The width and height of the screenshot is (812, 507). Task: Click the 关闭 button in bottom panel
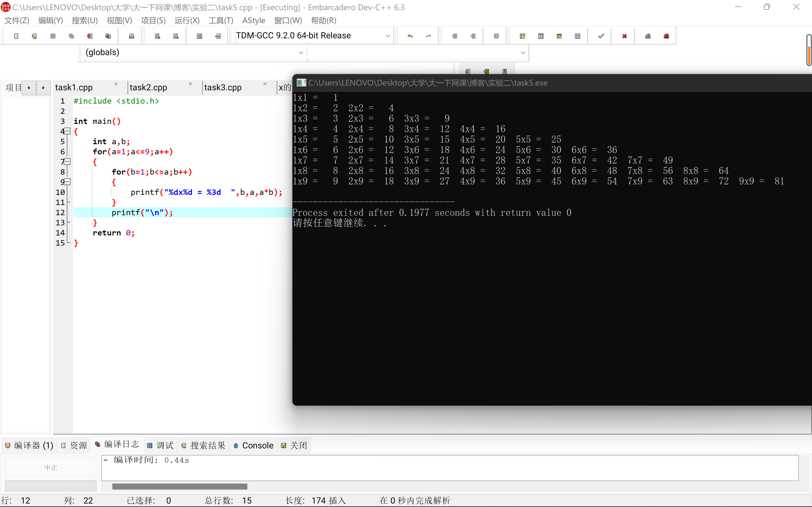point(294,445)
